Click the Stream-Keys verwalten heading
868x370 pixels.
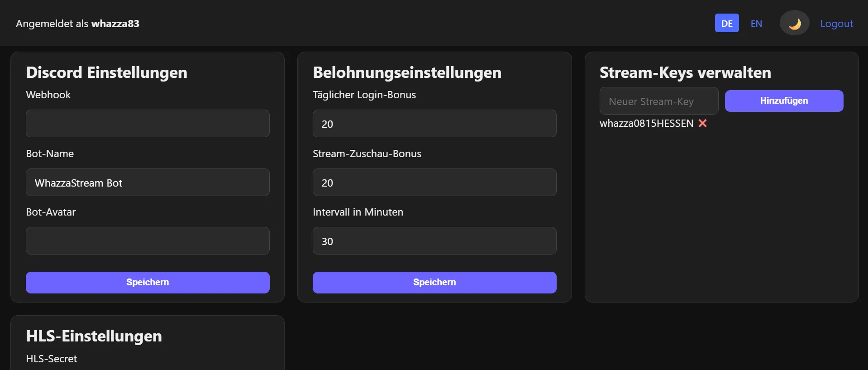pos(685,72)
